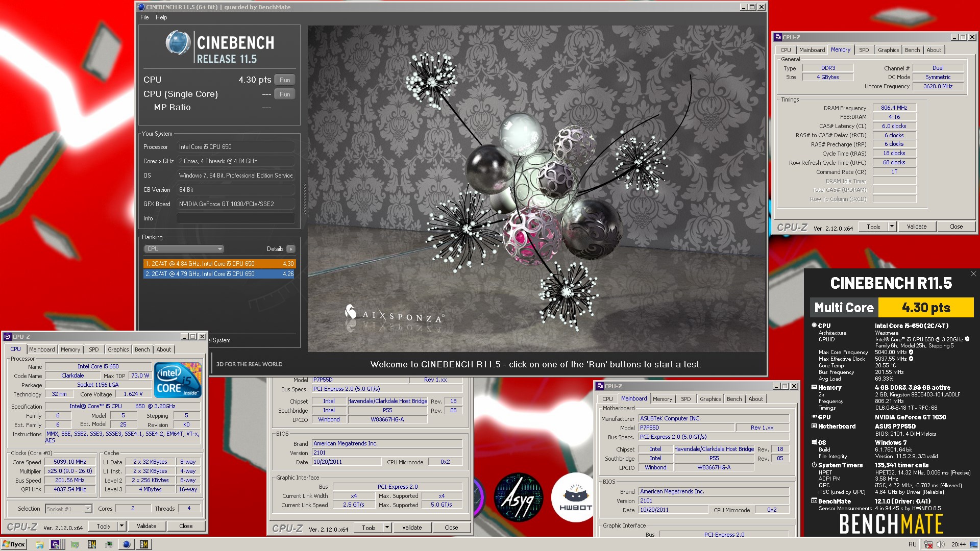The width and height of the screenshot is (980, 551).
Task: Click the Cinebench window title bar icon
Action: (141, 7)
